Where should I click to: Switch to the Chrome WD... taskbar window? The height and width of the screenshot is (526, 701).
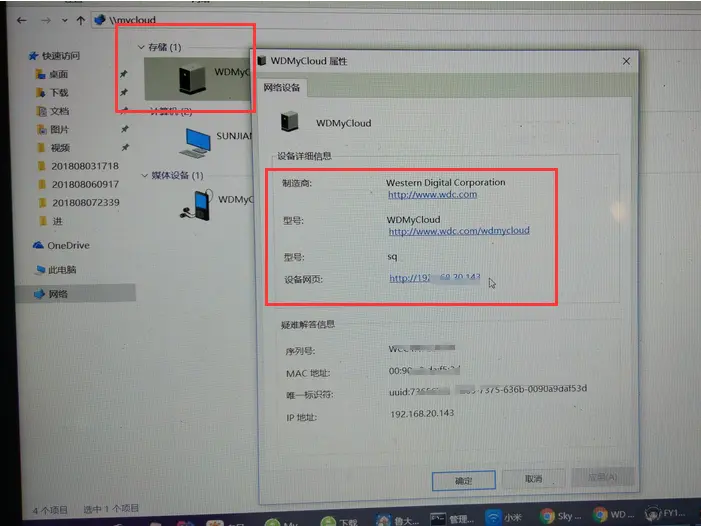(x=613, y=515)
